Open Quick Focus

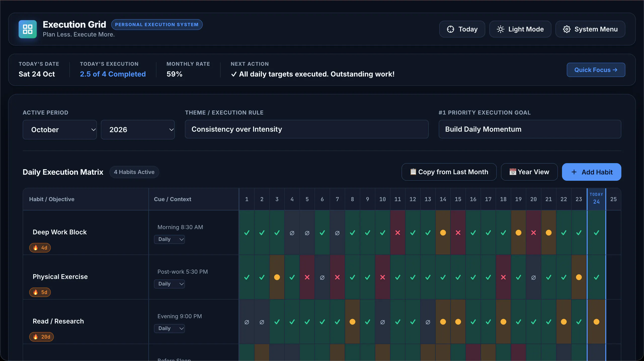click(596, 70)
